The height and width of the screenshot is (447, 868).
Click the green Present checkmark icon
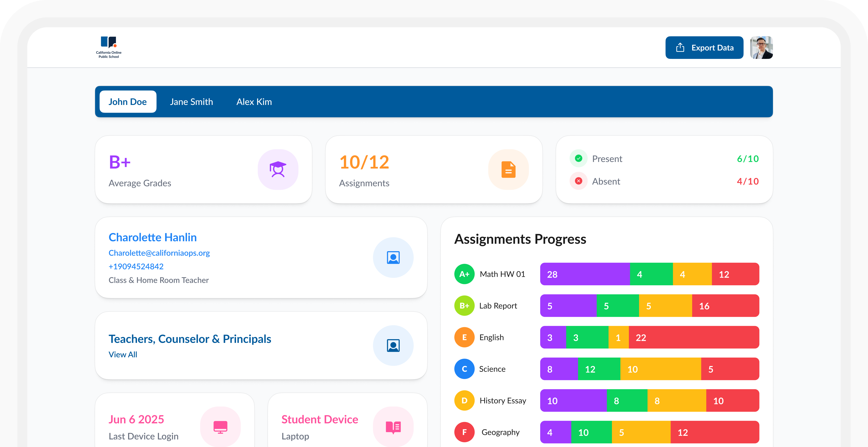point(578,158)
